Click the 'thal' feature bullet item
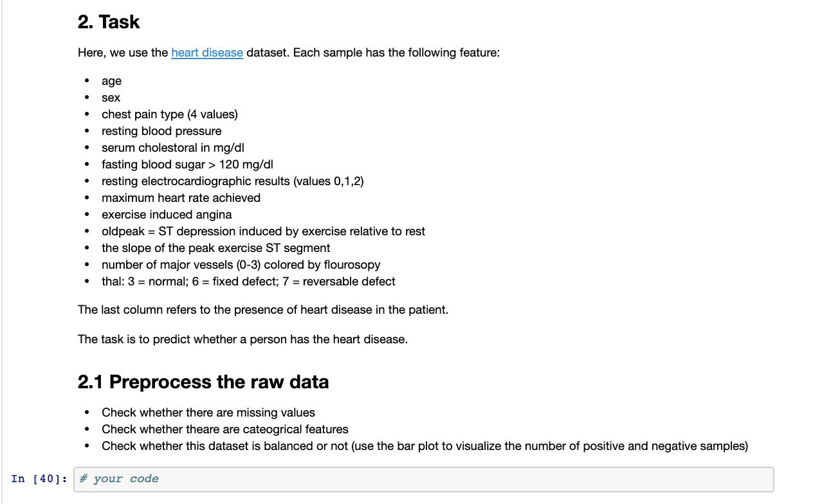 [x=248, y=281]
